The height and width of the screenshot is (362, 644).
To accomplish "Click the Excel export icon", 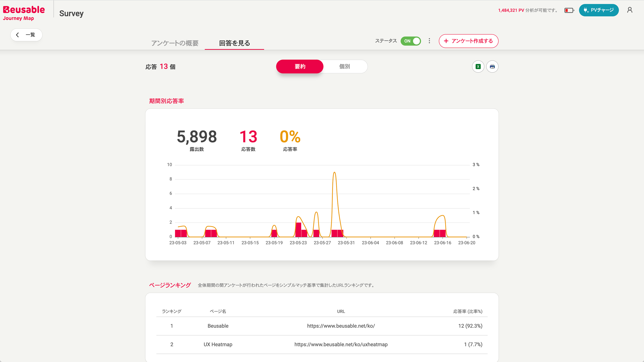I will point(478,66).
